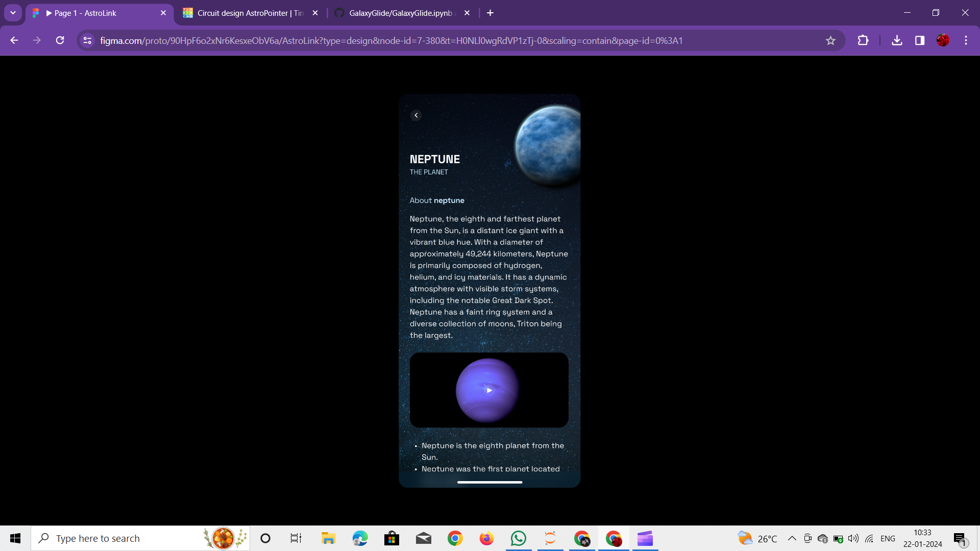The height and width of the screenshot is (551, 980).
Task: Toggle the Chrome side panel
Action: (x=920, y=40)
